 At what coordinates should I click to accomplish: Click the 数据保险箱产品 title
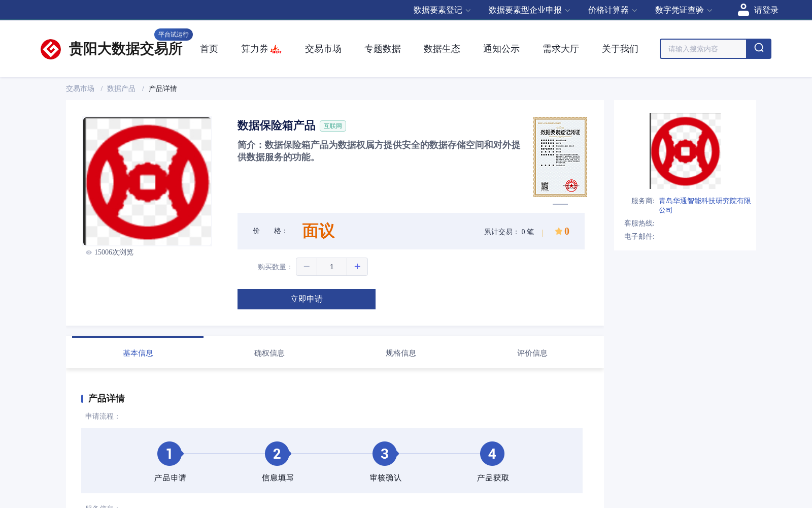tap(277, 125)
